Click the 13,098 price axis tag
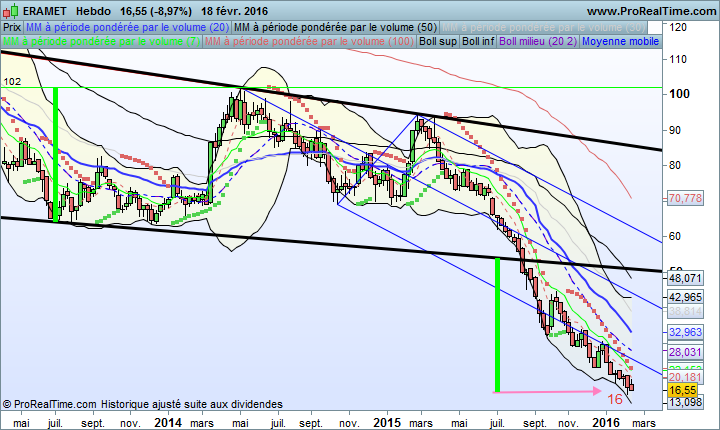720x430 pixels. [x=685, y=402]
